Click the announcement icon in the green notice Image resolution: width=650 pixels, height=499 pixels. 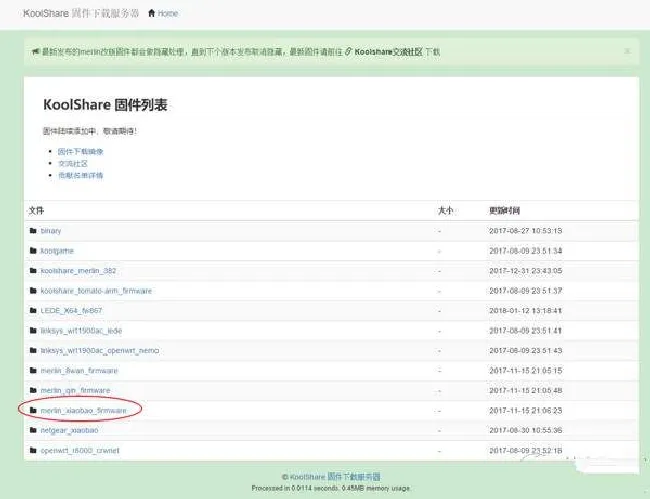point(36,52)
